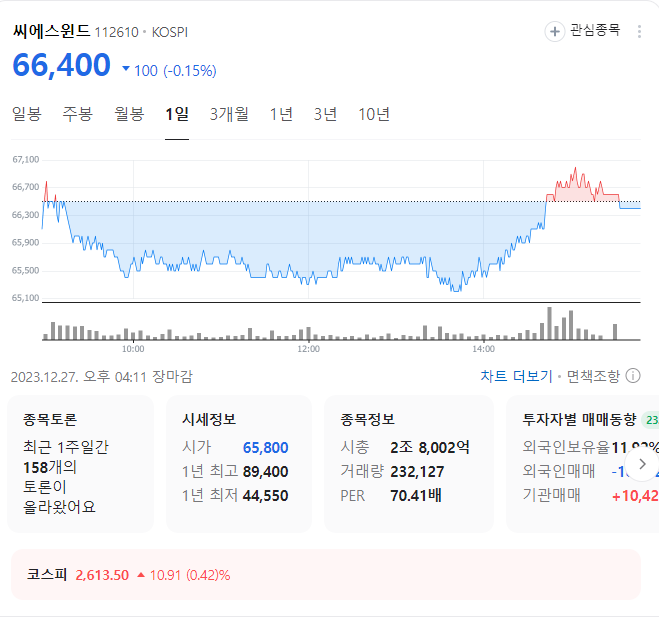Switch chart to 일봉 tab
This screenshot has height=618, width=659.
[x=27, y=114]
